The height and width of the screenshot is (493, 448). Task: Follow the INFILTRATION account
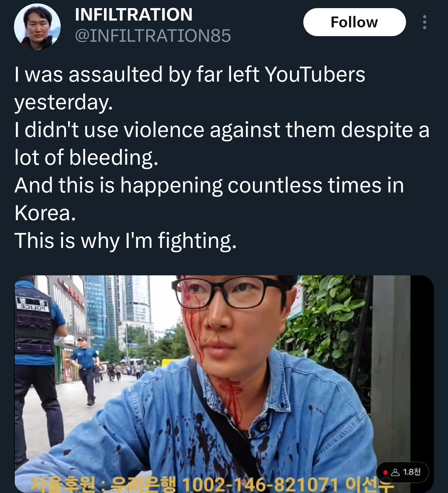[354, 22]
